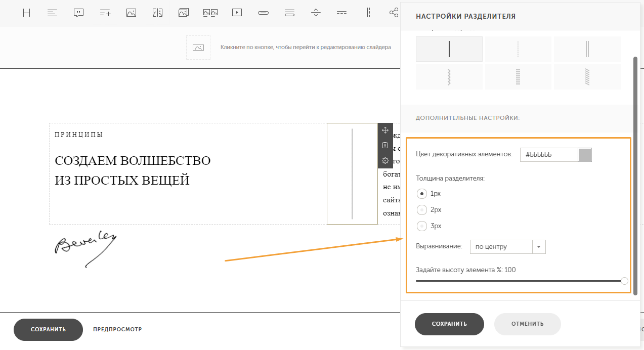644x350 pixels.
Task: Add the social share block
Action: click(394, 13)
